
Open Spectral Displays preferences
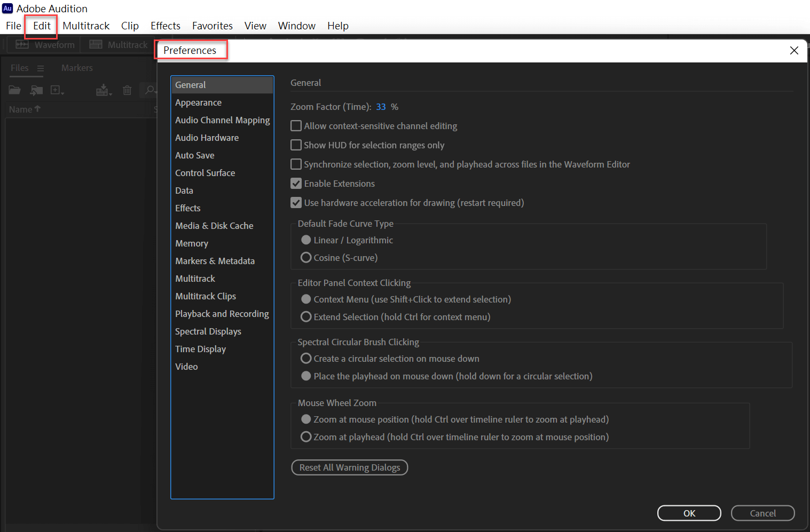222,331
